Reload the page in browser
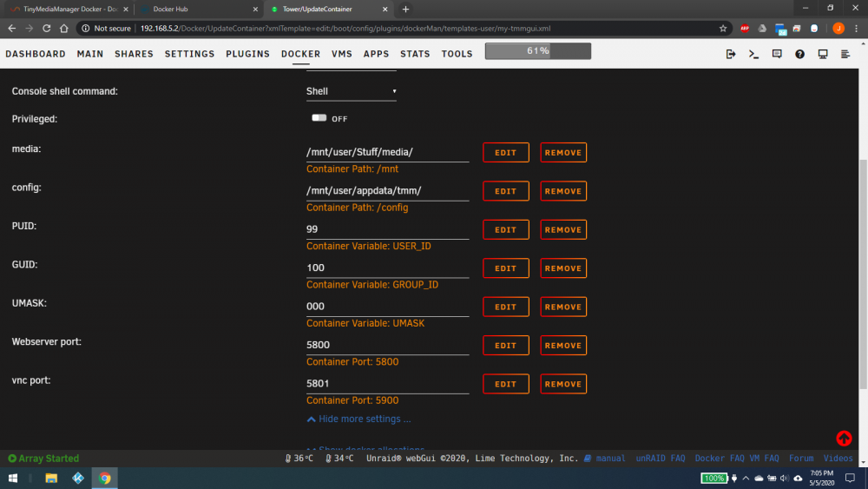 [x=47, y=29]
